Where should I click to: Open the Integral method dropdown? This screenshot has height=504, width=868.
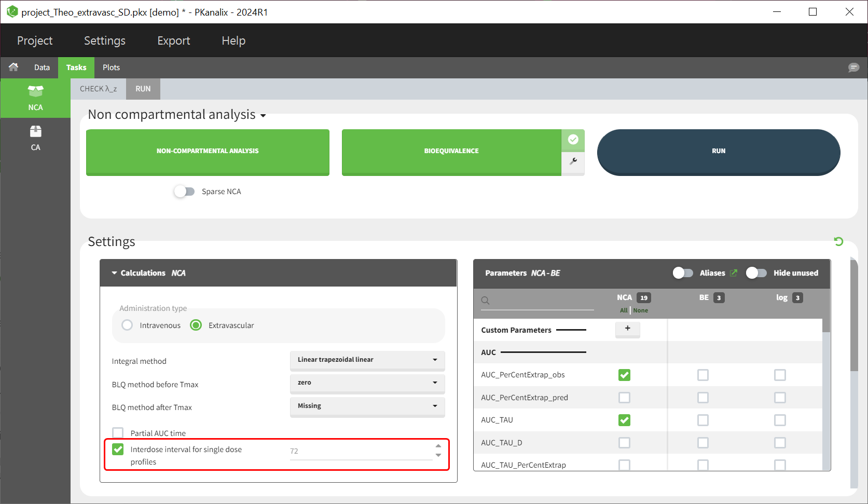coord(367,360)
